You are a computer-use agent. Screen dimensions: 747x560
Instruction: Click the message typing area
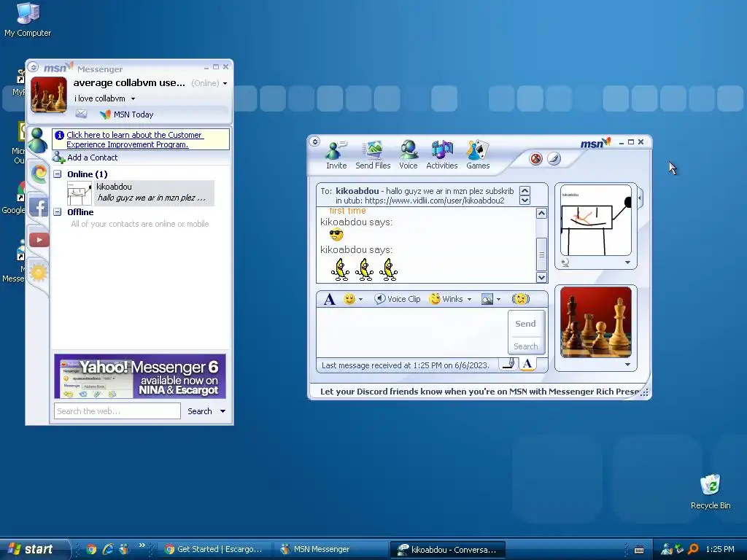412,332
